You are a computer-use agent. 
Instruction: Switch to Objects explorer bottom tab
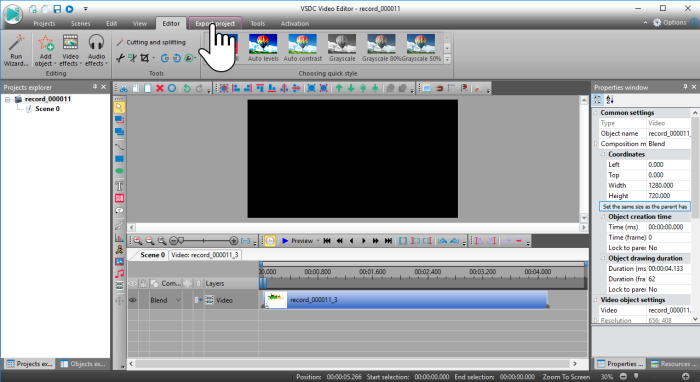[x=83, y=364]
